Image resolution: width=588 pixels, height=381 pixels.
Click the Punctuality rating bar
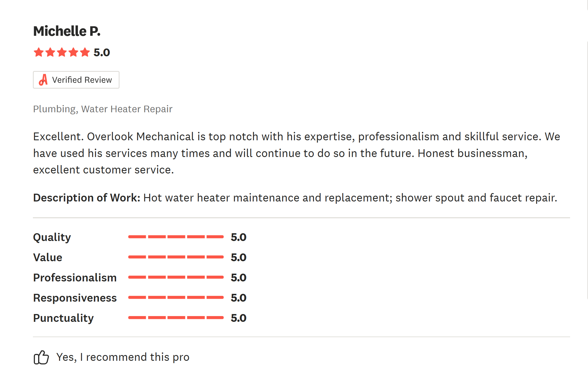point(176,318)
